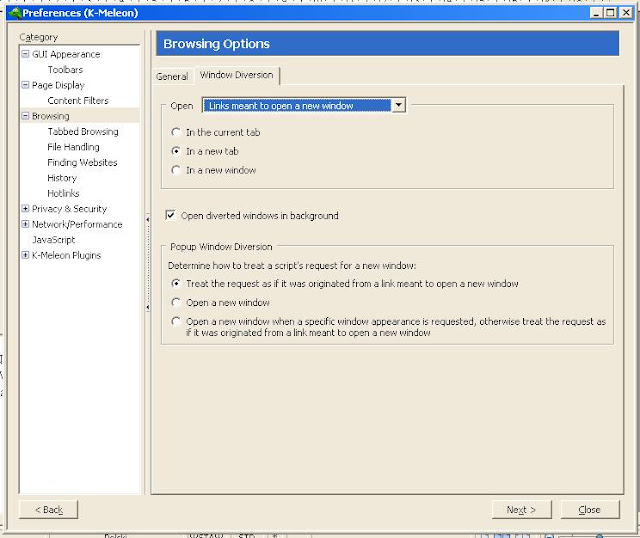Image resolution: width=640 pixels, height=538 pixels.
Task: Select 'Open a new window when a specific window appearance' option
Action: coord(176,321)
